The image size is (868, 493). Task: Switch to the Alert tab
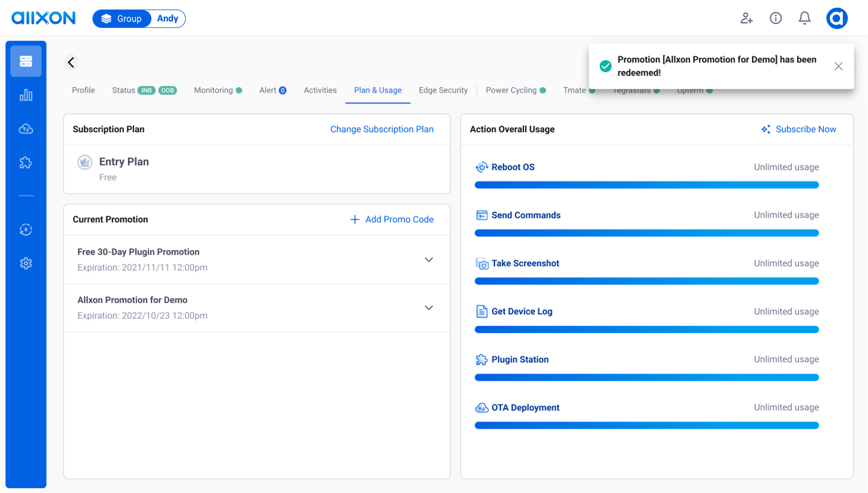coord(273,90)
